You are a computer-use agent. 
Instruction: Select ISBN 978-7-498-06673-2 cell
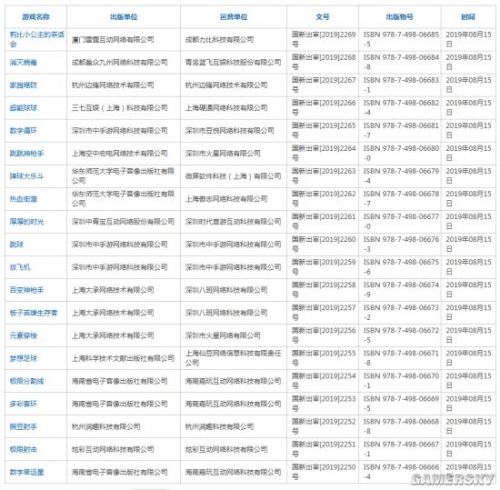tap(401, 313)
